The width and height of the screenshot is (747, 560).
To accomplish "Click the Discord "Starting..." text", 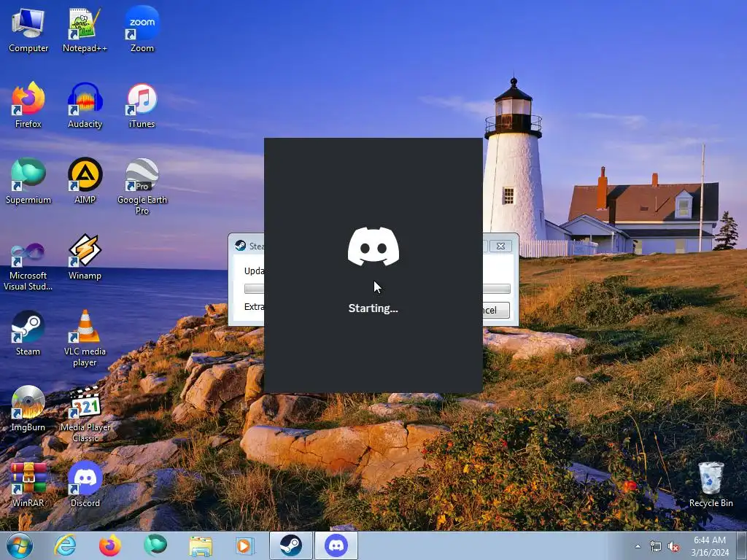I will [373, 308].
